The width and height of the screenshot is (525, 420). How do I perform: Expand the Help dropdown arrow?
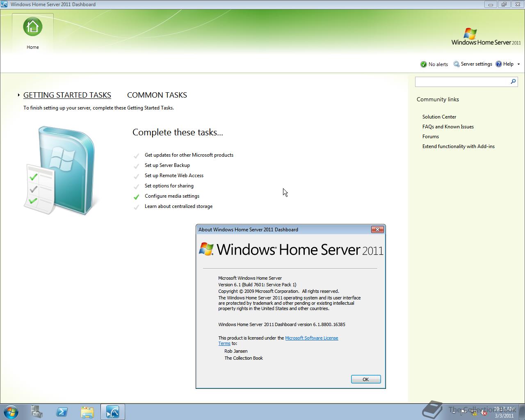tap(518, 64)
